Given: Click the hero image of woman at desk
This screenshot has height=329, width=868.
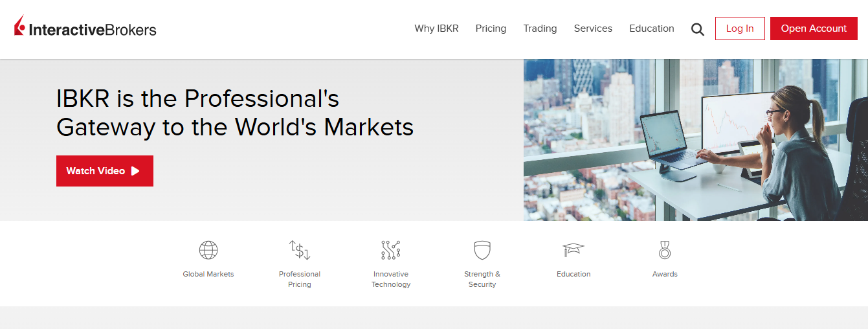Looking at the screenshot, I should (x=695, y=140).
